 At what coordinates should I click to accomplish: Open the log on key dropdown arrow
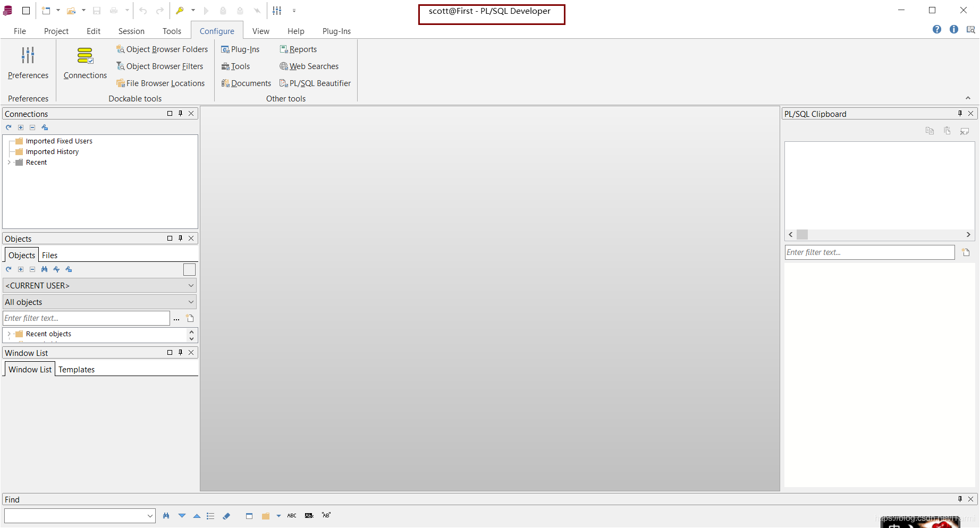pyautogui.click(x=193, y=11)
